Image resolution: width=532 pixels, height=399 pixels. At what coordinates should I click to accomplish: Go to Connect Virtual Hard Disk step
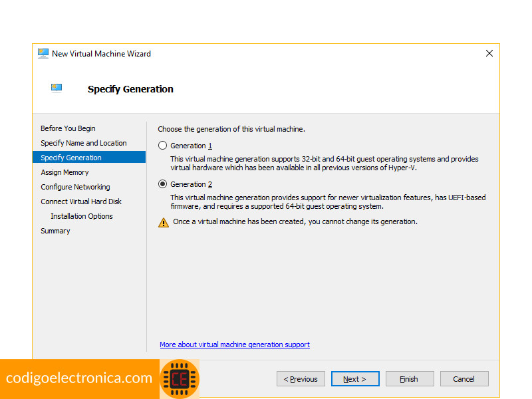tap(81, 201)
